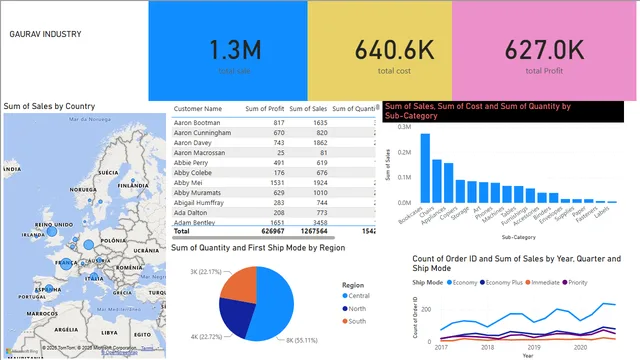Click the Sub-Category axis title
This screenshot has width=640, height=360.
coord(518,237)
